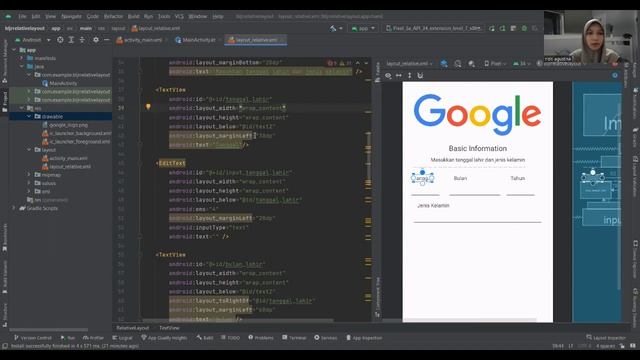Open the API 34 version dropdown
Screen dimensions: 640x360
(x=521, y=64)
